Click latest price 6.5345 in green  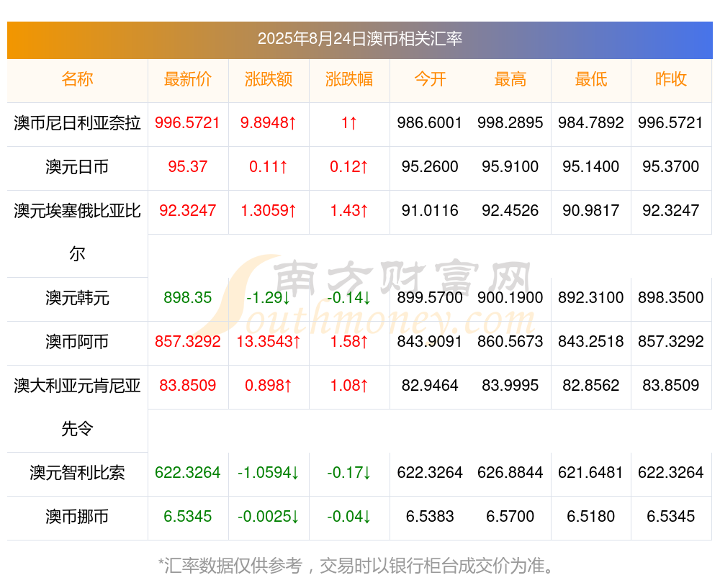coord(188,517)
